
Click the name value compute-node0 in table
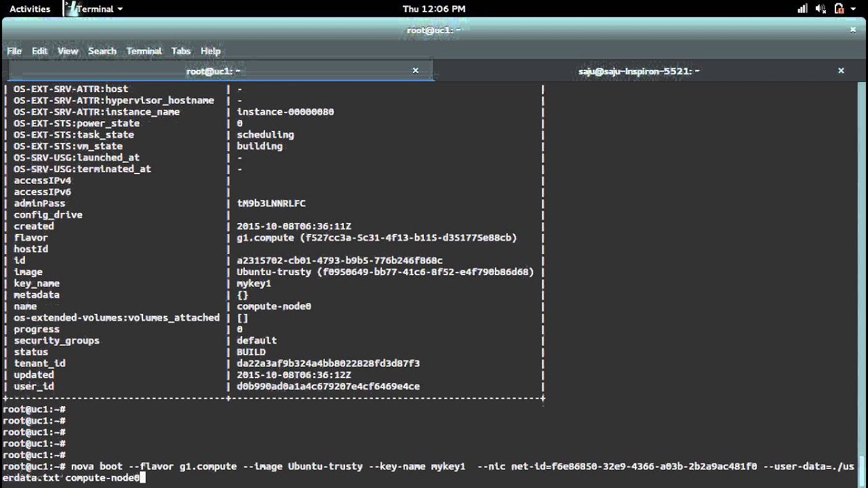(x=274, y=306)
